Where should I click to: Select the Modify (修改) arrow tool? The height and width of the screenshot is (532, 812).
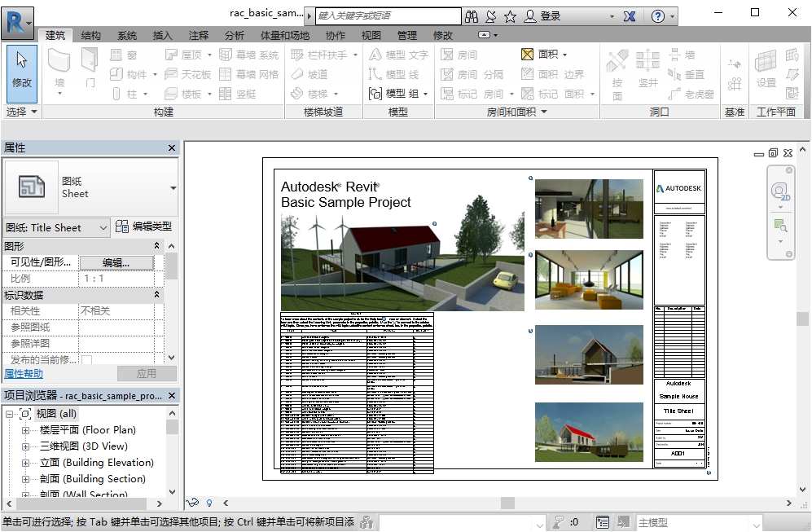[x=22, y=73]
